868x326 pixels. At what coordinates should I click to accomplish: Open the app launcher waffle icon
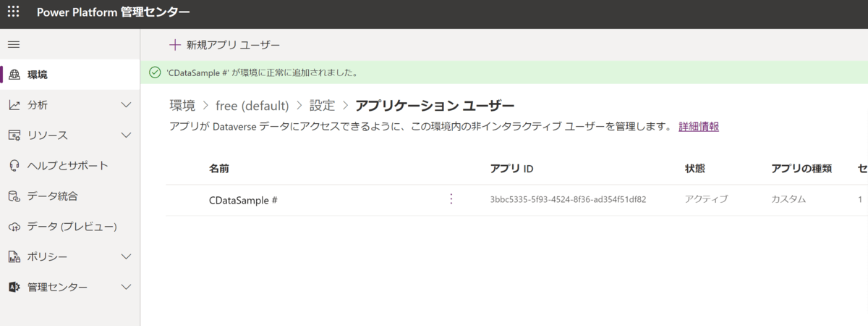pyautogui.click(x=13, y=12)
